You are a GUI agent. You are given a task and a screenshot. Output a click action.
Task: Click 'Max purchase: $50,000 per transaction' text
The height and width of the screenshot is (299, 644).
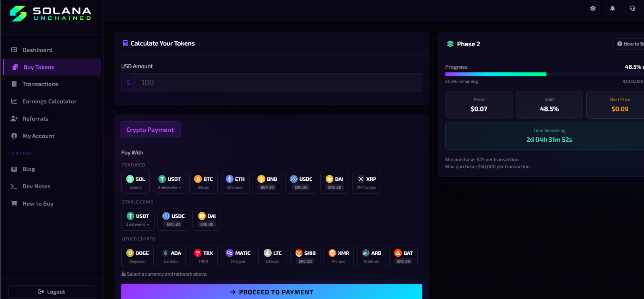487,167
